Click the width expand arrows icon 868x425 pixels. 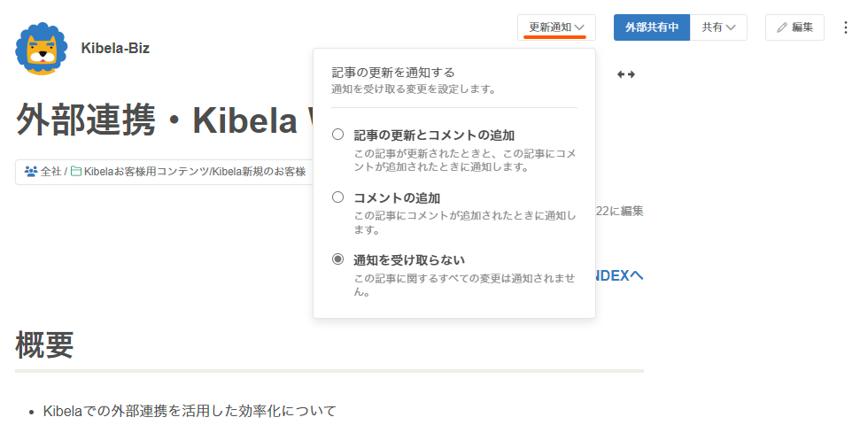tap(626, 74)
